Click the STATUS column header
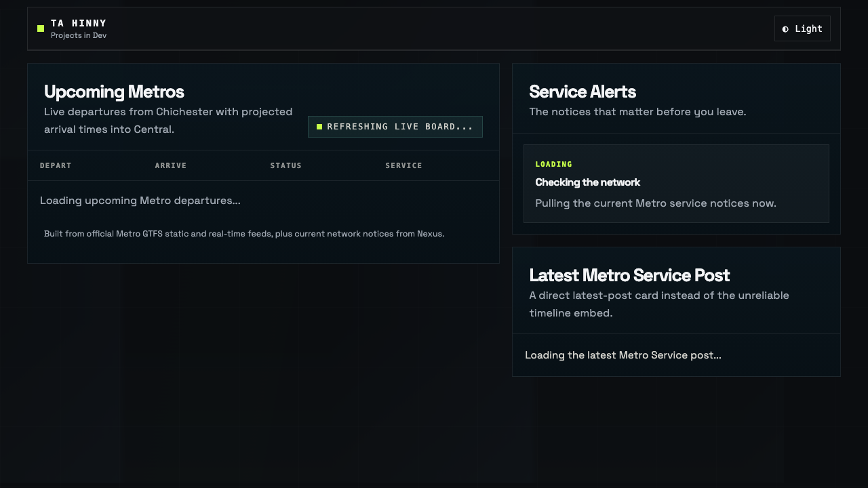 click(286, 165)
